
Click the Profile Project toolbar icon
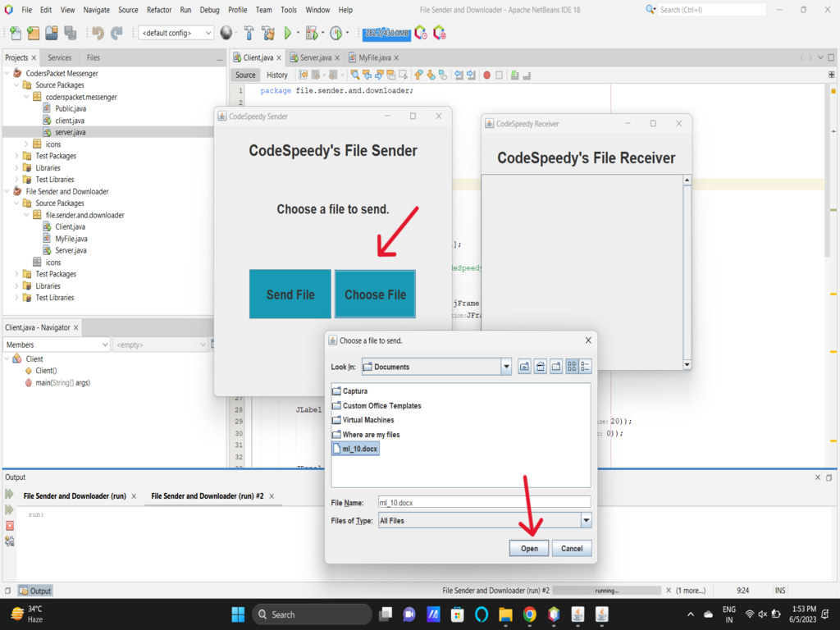[x=336, y=33]
